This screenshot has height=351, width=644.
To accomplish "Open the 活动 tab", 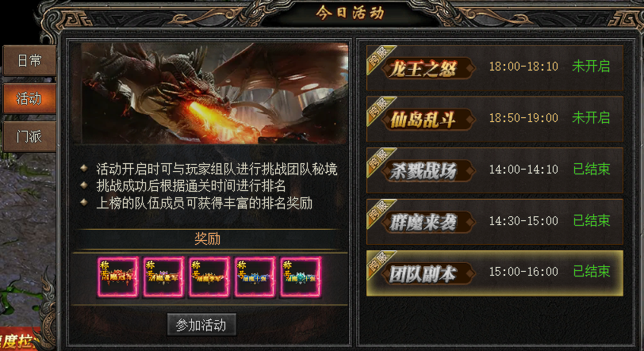I will click(29, 98).
